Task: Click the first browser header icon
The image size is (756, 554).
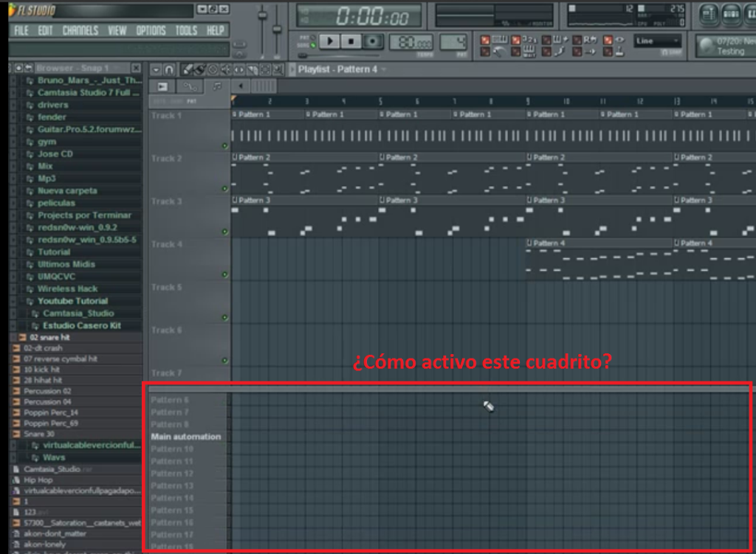Action: (x=18, y=69)
